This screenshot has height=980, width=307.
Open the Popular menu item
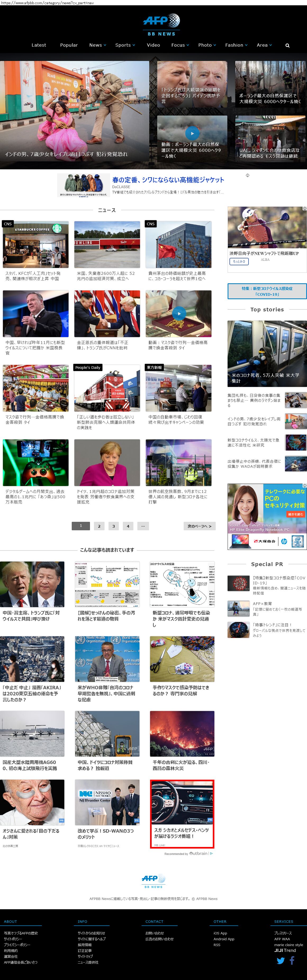pos(69,45)
